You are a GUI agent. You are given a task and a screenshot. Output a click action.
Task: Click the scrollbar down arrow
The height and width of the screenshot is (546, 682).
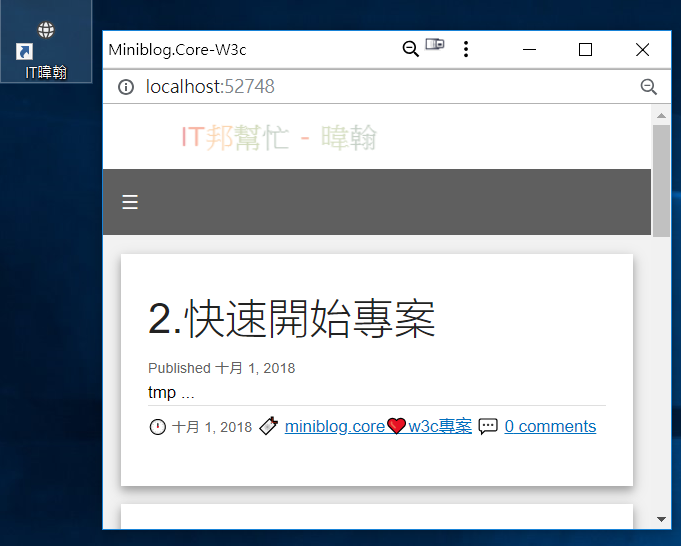pyautogui.click(x=662, y=519)
